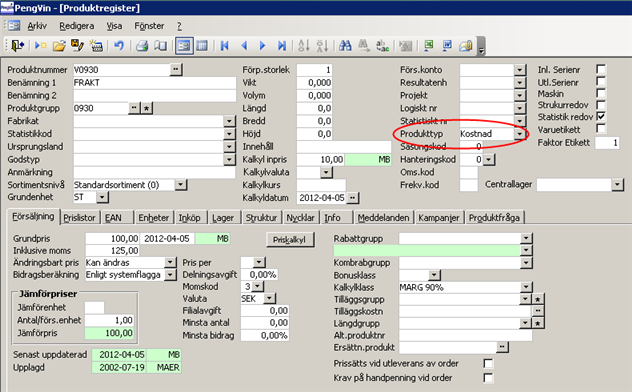Open the Sortimentsnivå dropdown
This screenshot has width=632, height=392.
click(181, 185)
